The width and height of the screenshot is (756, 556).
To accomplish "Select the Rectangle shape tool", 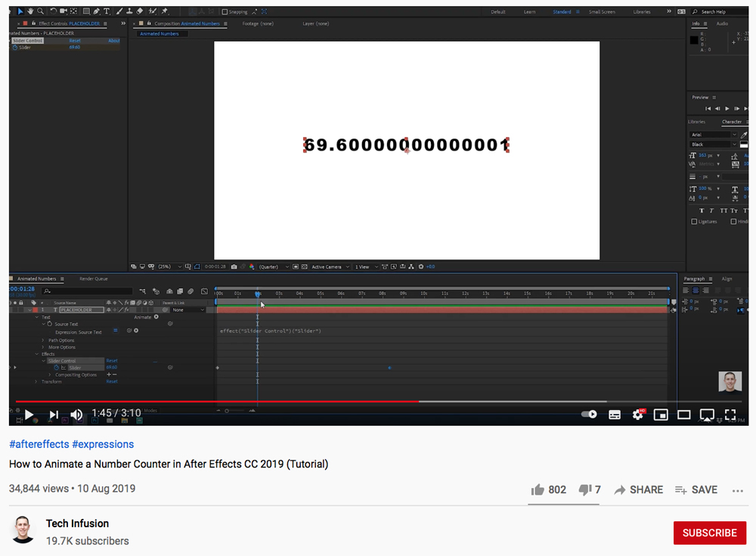I will tap(86, 11).
